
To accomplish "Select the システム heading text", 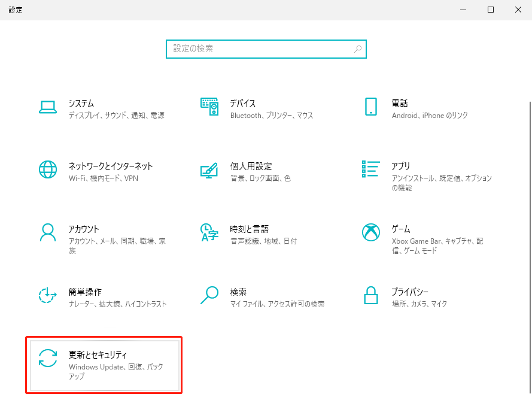I will [81, 103].
